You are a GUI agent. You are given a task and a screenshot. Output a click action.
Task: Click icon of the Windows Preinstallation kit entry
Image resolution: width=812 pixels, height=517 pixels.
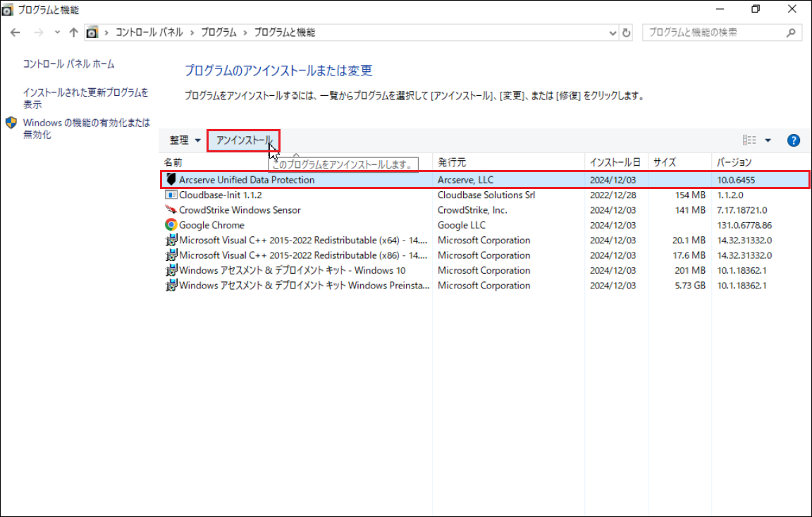pos(171,285)
